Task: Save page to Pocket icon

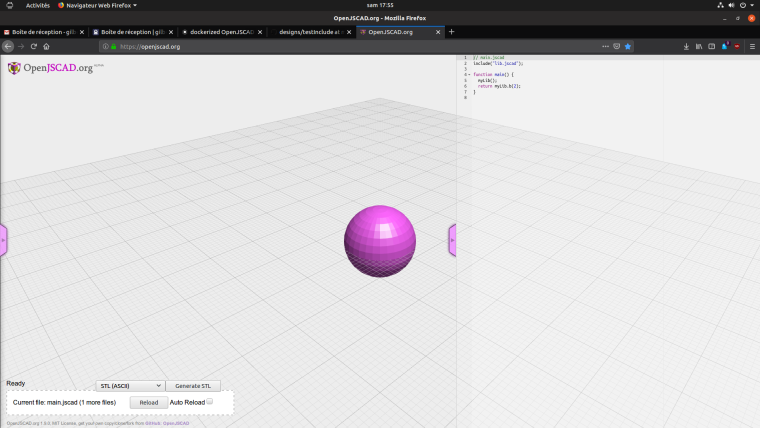Action: [x=617, y=47]
